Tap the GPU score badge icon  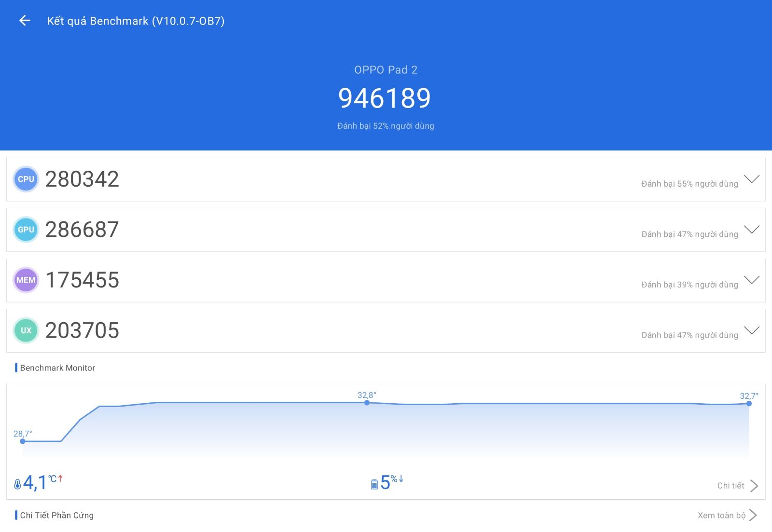pyautogui.click(x=26, y=230)
